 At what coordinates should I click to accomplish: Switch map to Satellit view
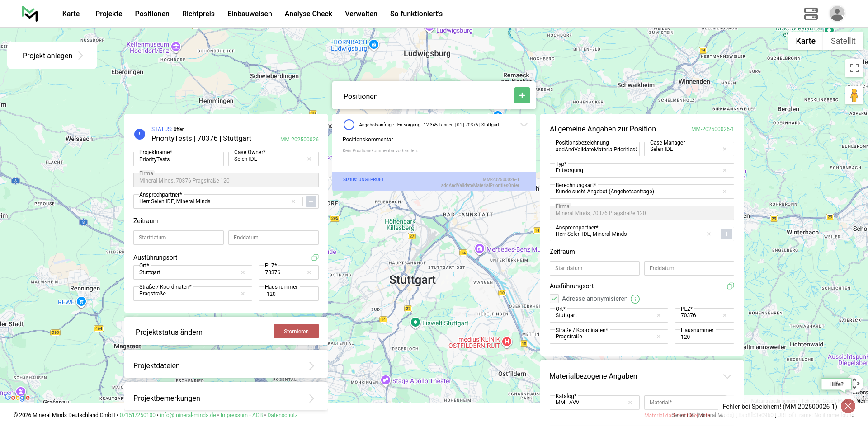pyautogui.click(x=843, y=41)
